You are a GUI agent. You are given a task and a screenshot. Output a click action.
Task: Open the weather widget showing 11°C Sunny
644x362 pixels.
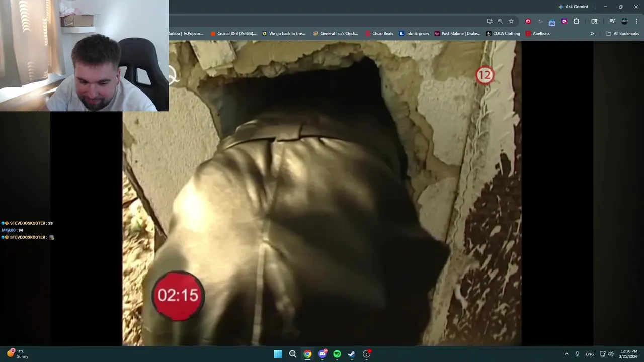[x=18, y=354]
